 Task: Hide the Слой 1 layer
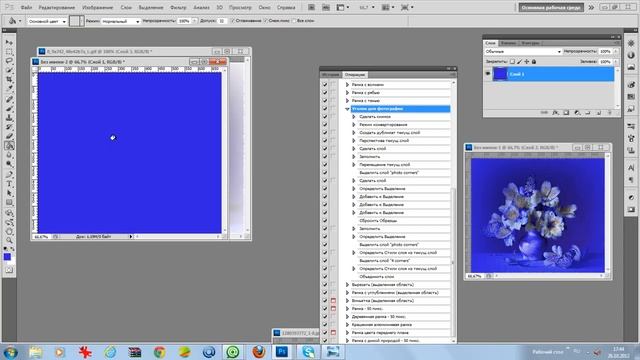487,74
